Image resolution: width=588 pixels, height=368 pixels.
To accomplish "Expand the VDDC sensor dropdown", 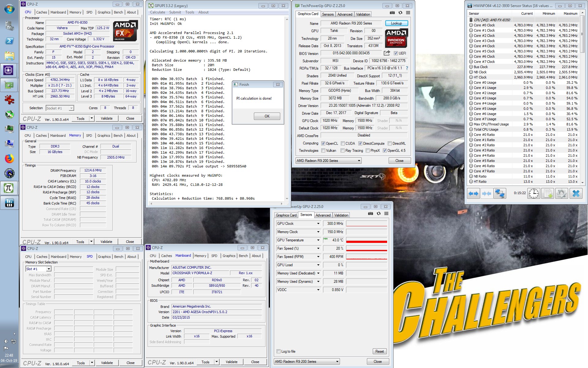I will click(318, 290).
